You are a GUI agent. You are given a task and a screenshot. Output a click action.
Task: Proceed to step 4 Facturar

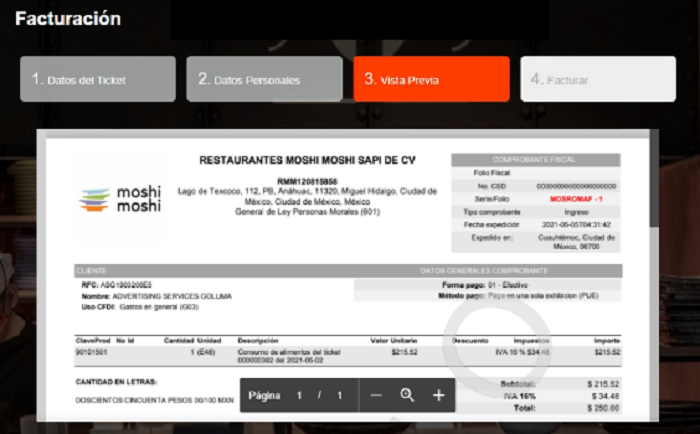598,79
